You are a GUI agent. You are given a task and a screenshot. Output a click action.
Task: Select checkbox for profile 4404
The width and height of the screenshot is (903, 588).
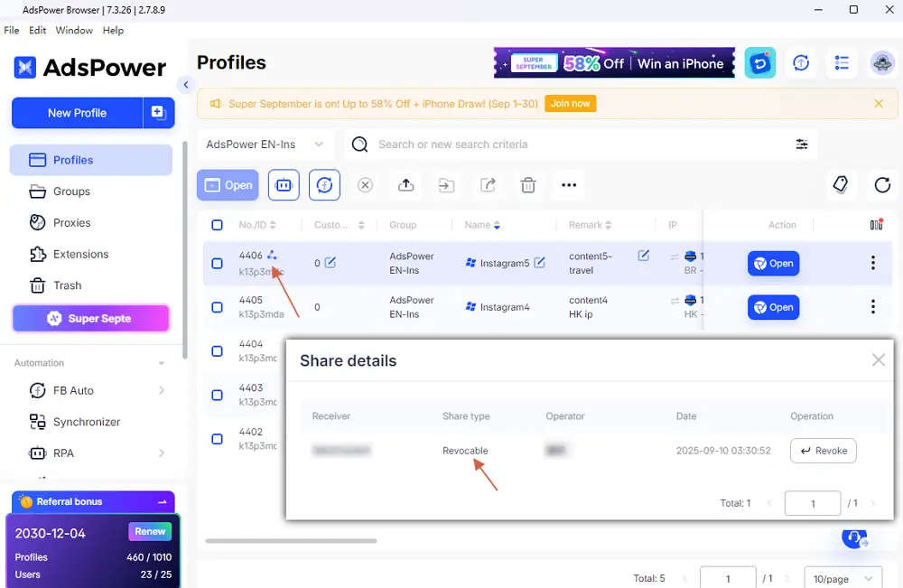(217, 351)
